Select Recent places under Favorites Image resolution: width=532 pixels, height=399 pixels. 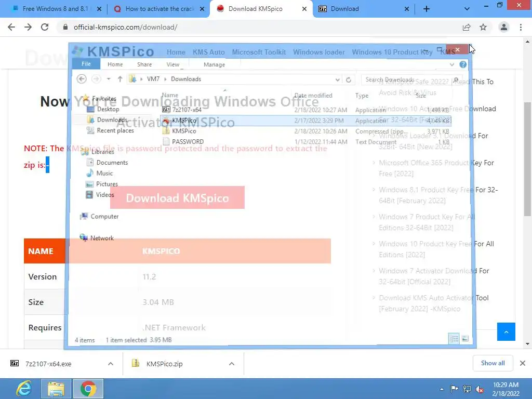tap(115, 130)
